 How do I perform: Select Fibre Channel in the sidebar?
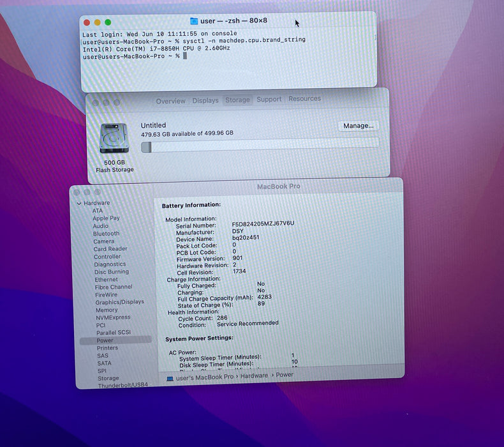[114, 287]
